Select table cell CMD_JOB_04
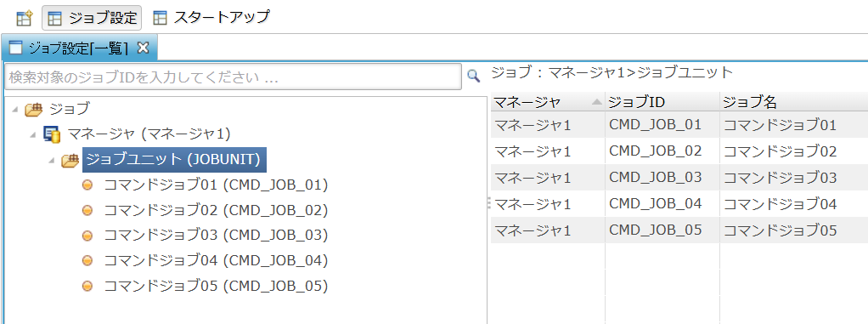The width and height of the screenshot is (868, 324). pyautogui.click(x=662, y=203)
